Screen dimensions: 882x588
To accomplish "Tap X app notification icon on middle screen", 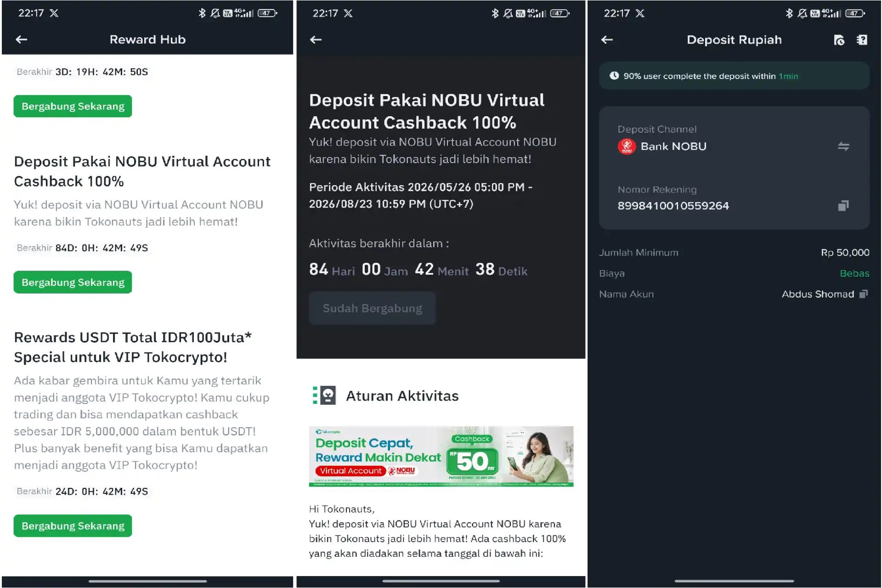I will 348,13.
